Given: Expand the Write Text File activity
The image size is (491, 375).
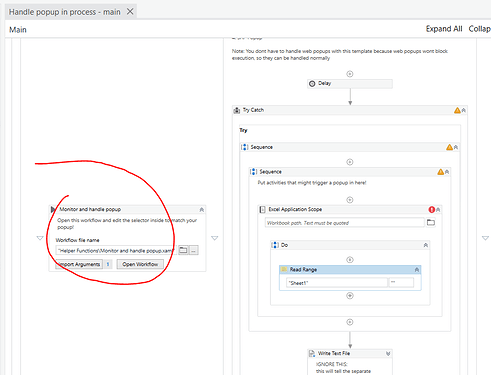Looking at the screenshot, I should click(x=388, y=353).
